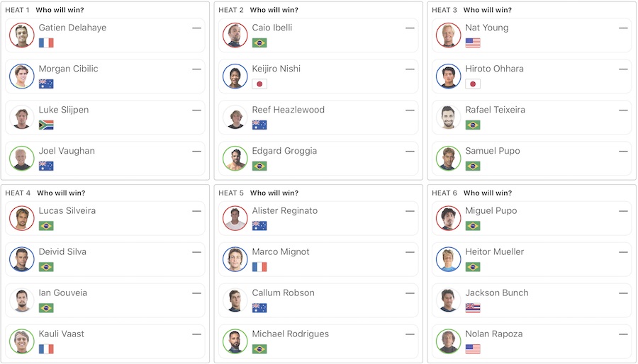Image resolution: width=638 pixels, height=364 pixels.
Task: Click the Reef Heazlewood name link
Action: coord(288,110)
